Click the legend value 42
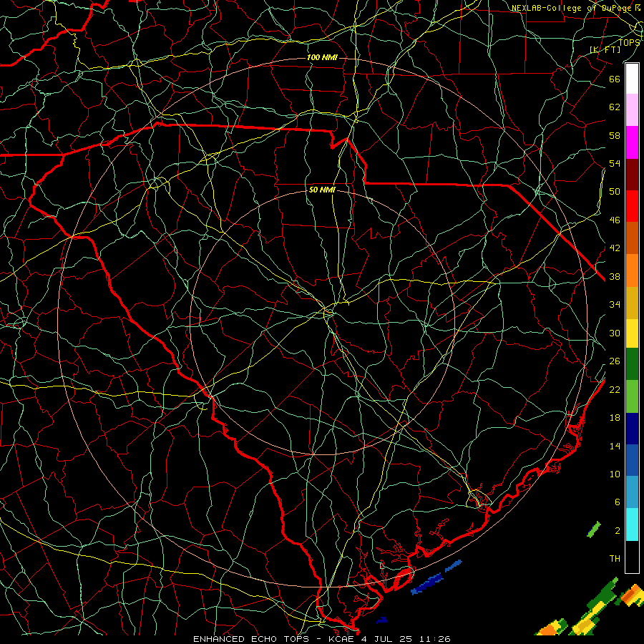This screenshot has height=644, width=644. (x=615, y=248)
